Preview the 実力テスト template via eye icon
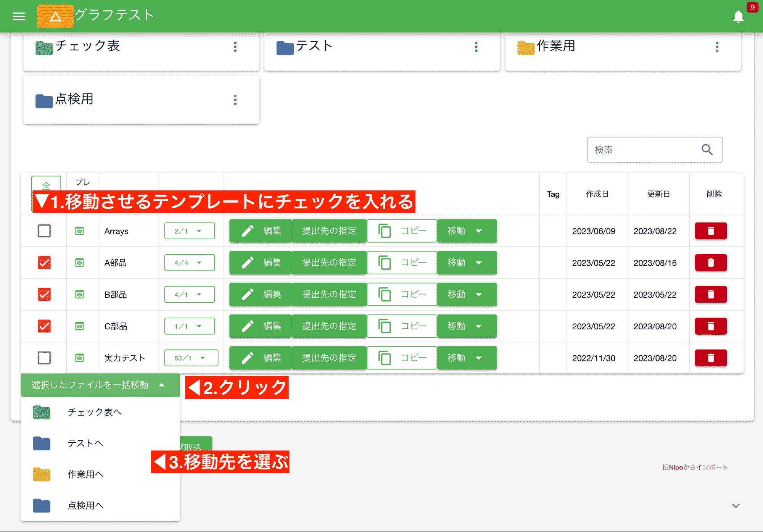 pos(79,358)
